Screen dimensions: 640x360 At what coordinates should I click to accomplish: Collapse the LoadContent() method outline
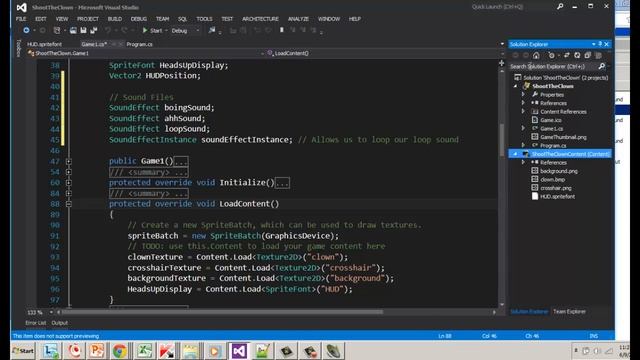point(69,204)
